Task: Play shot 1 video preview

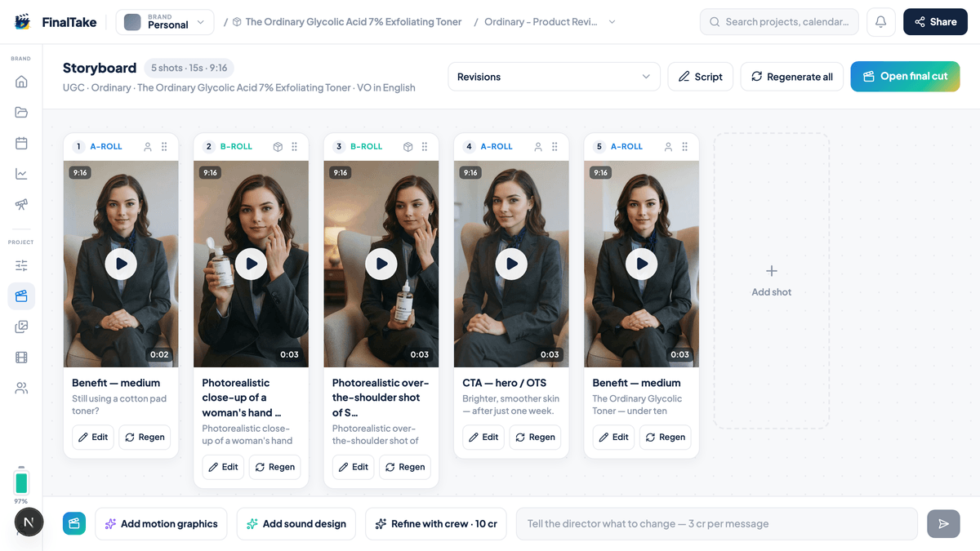Action: click(121, 264)
